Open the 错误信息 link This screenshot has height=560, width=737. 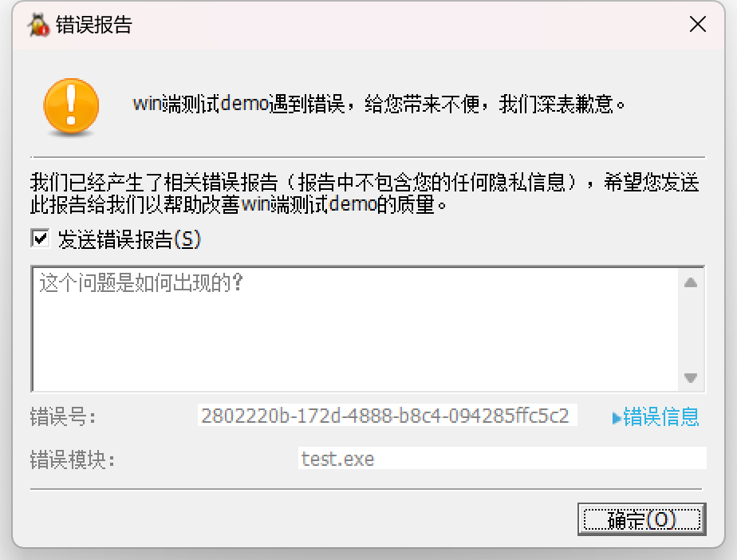[661, 417]
